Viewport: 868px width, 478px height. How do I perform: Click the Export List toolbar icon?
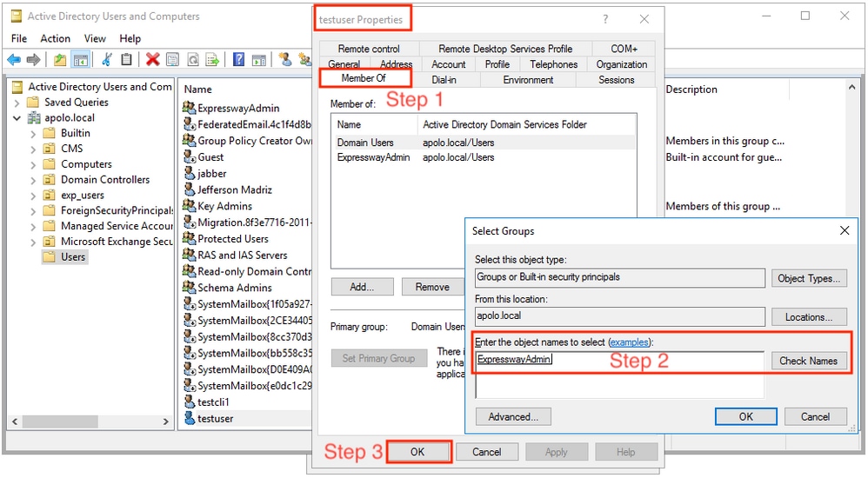pos(212,59)
